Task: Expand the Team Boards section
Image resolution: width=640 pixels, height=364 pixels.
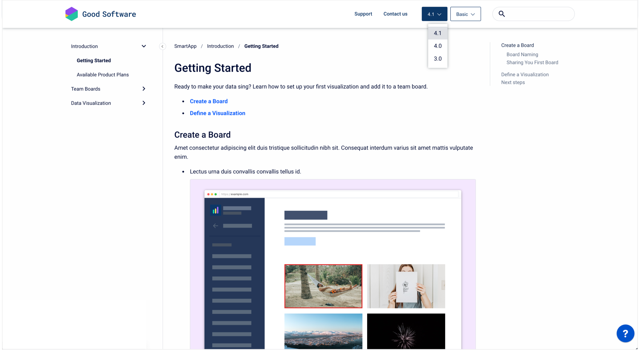Action: coord(143,89)
